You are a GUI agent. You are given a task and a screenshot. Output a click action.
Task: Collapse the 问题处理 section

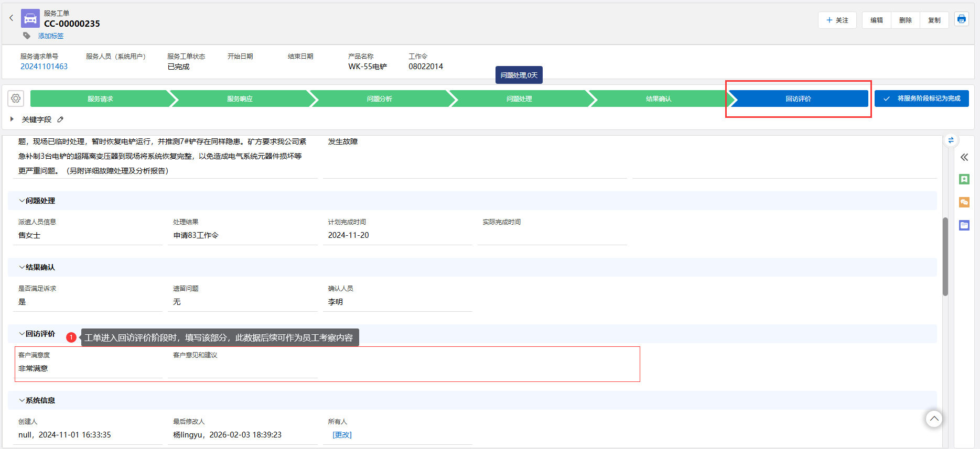pyautogui.click(x=22, y=201)
